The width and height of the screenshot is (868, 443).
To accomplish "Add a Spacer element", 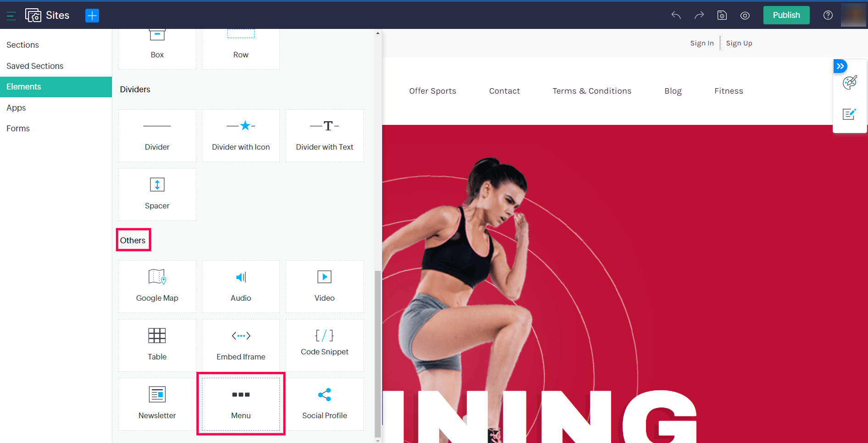I will click(157, 194).
